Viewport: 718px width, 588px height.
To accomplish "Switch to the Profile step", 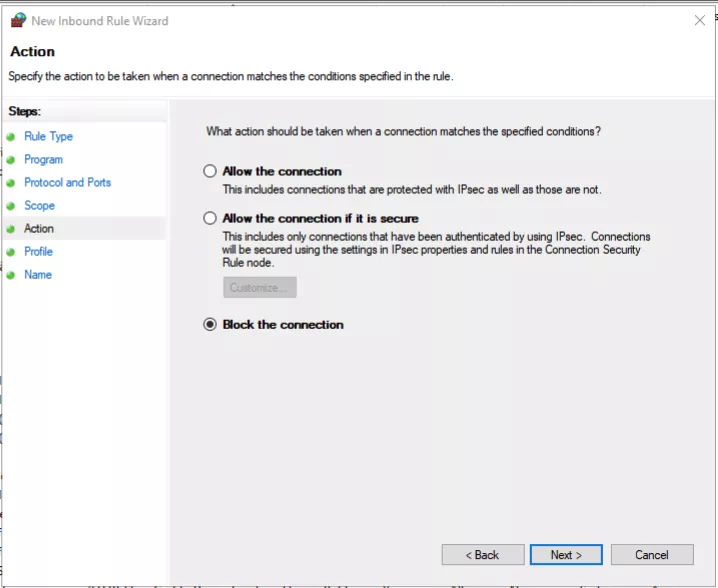I will tap(38, 252).
